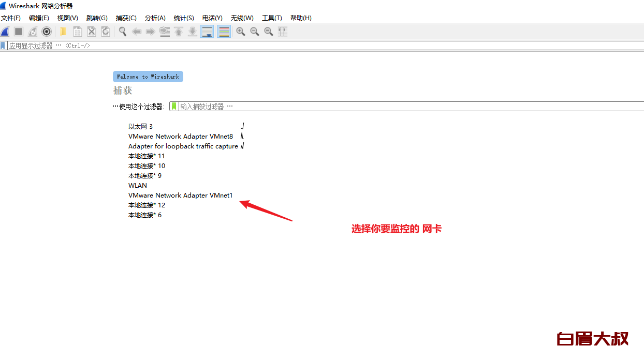
Task: Click the Restart current capture icon
Action: [33, 32]
